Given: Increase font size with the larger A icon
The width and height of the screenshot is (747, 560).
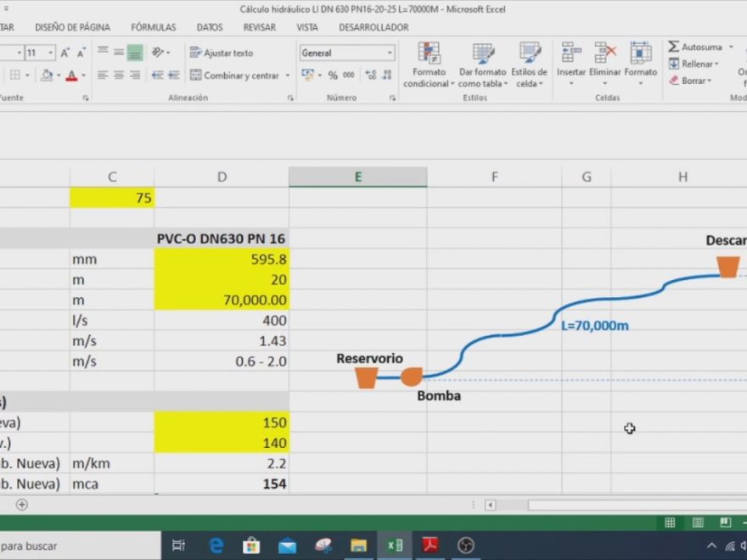Looking at the screenshot, I should coord(65,53).
